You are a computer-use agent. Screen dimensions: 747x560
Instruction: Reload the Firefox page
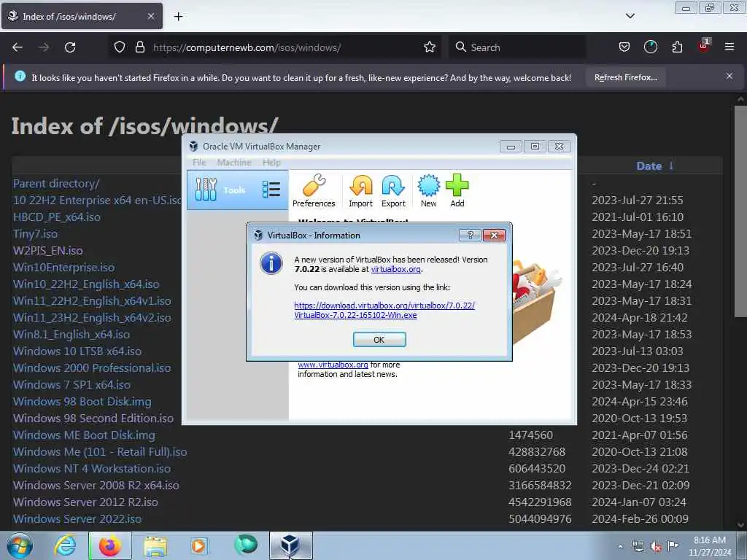point(70,47)
